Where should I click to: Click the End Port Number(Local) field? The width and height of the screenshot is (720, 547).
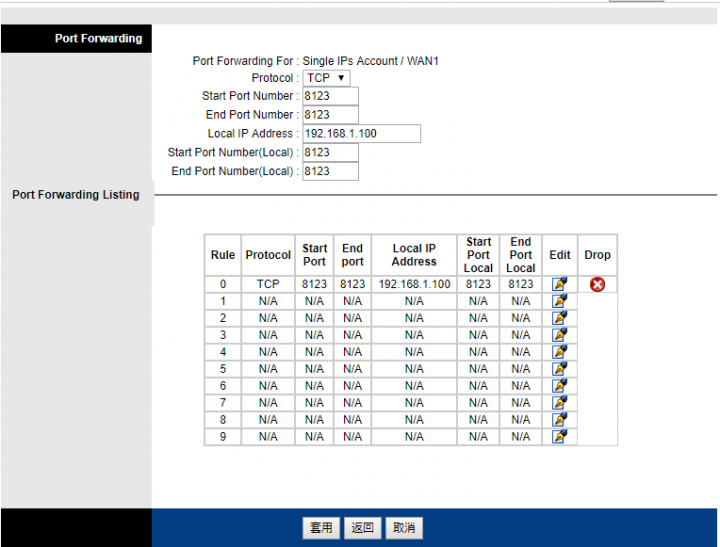330,171
